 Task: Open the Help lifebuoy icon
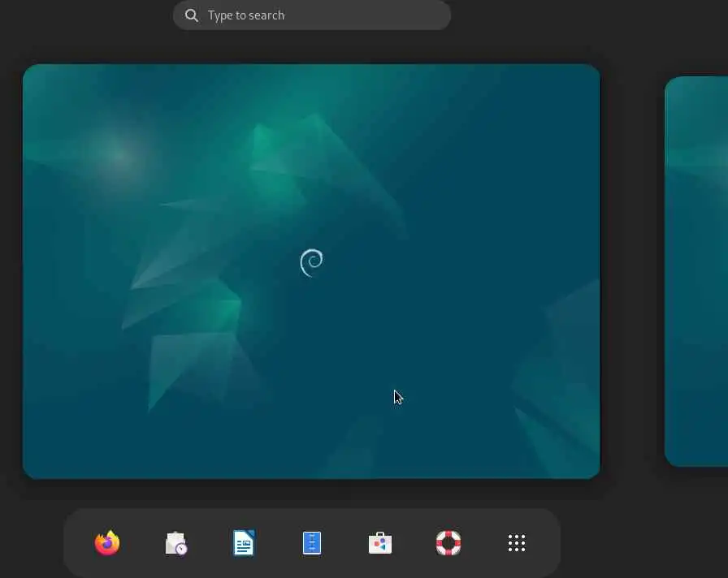click(448, 543)
